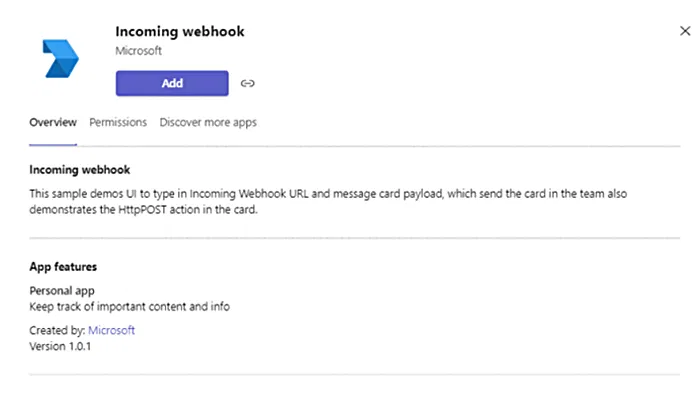Copy the app link using chain icon
This screenshot has height=400, width=700.
248,84
